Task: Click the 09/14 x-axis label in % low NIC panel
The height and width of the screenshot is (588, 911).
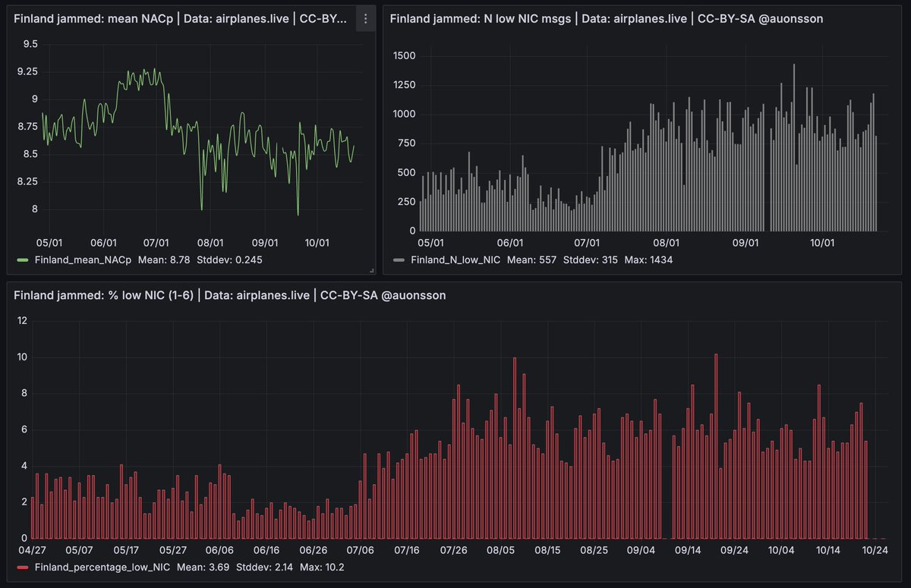Action: pos(688,550)
